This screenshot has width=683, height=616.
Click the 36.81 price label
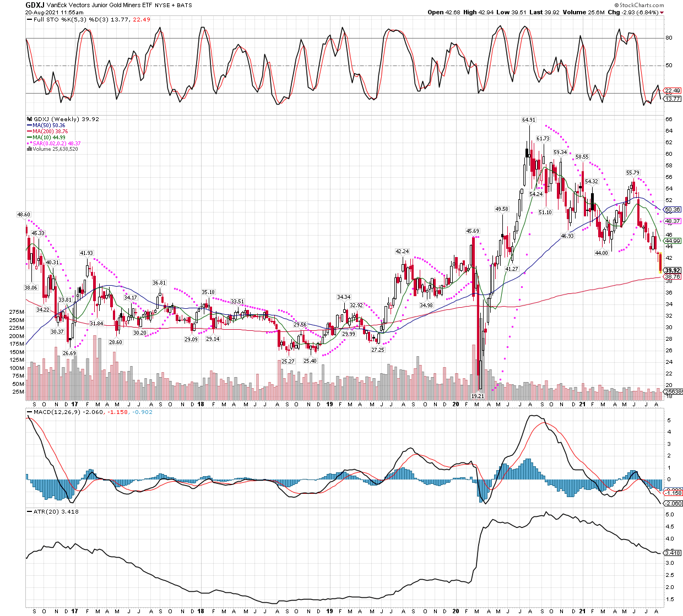click(159, 283)
